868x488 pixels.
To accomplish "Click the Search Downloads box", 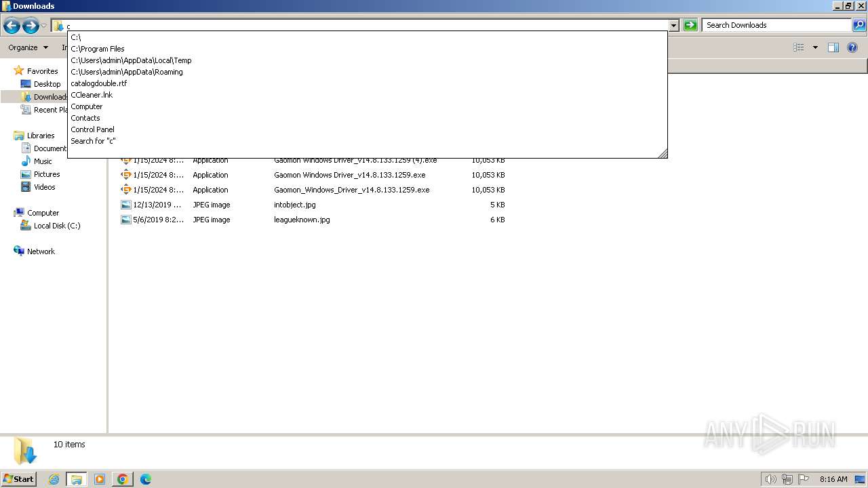I will click(x=776, y=25).
